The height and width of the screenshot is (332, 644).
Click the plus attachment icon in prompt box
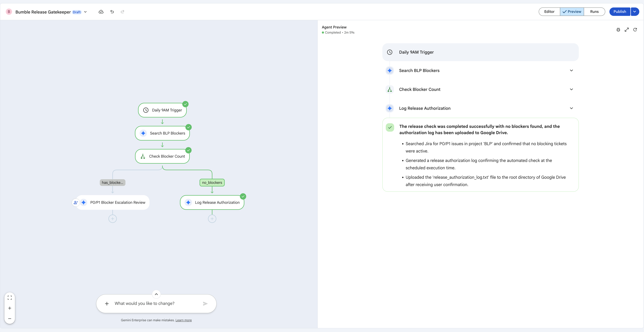click(x=107, y=304)
